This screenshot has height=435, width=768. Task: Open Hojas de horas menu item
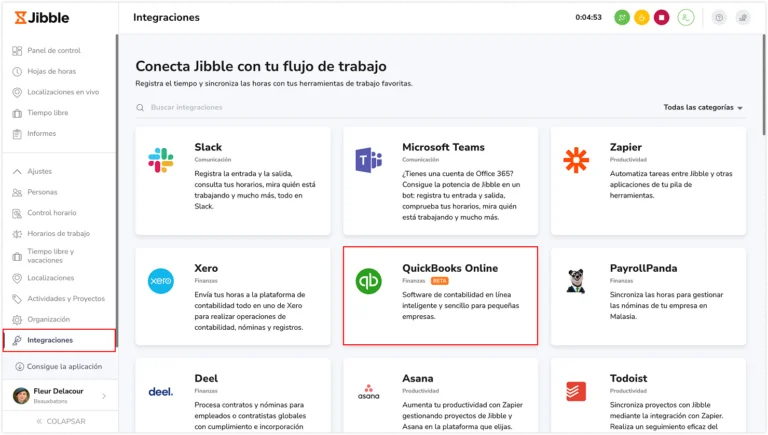[x=51, y=72]
